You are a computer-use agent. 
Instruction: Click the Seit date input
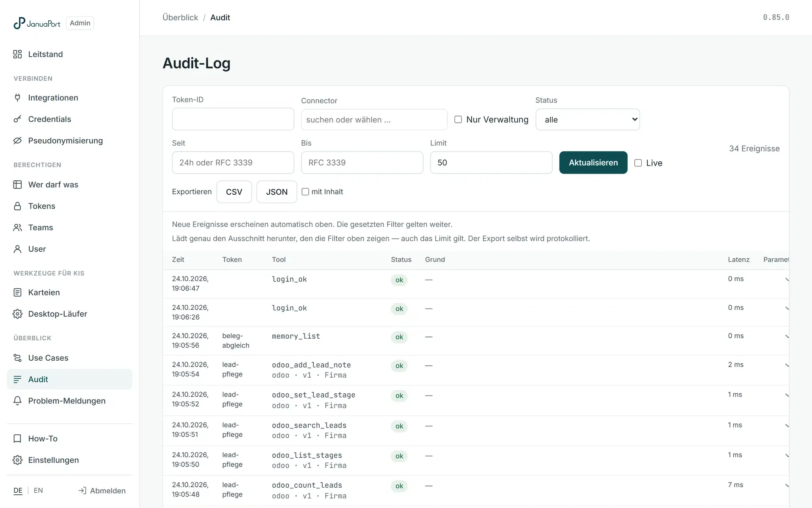(x=233, y=163)
